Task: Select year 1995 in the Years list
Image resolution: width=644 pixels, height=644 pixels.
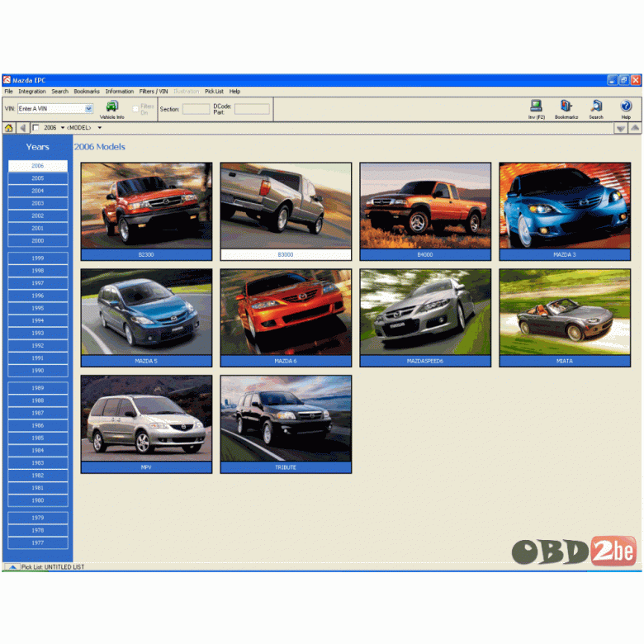Action: 38,308
